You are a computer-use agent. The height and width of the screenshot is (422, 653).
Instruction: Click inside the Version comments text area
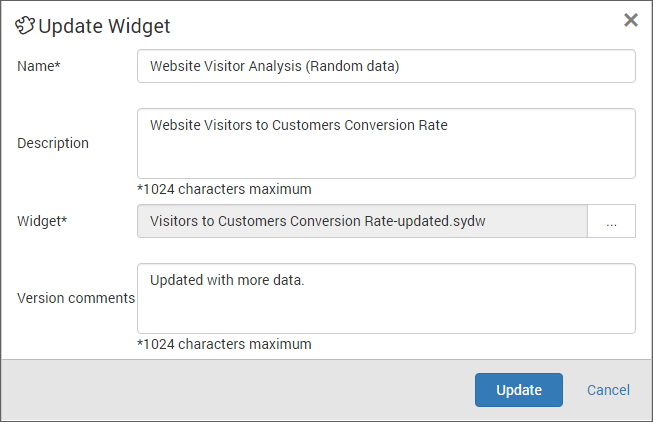[x=386, y=298]
